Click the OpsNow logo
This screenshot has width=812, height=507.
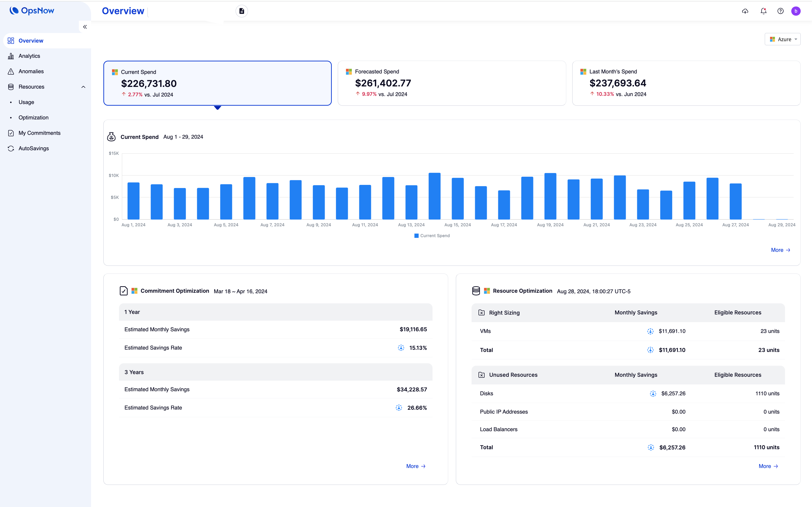pyautogui.click(x=32, y=11)
